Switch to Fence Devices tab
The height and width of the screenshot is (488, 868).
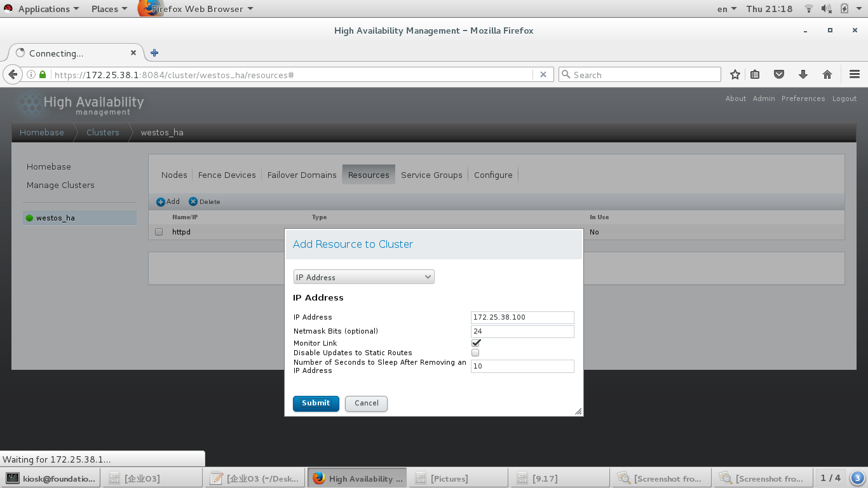[227, 175]
